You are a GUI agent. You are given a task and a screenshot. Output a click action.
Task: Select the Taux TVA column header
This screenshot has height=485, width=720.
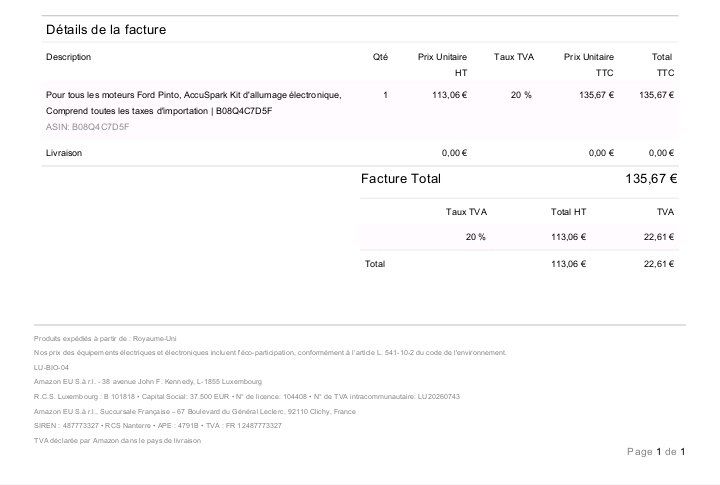pyautogui.click(x=514, y=57)
